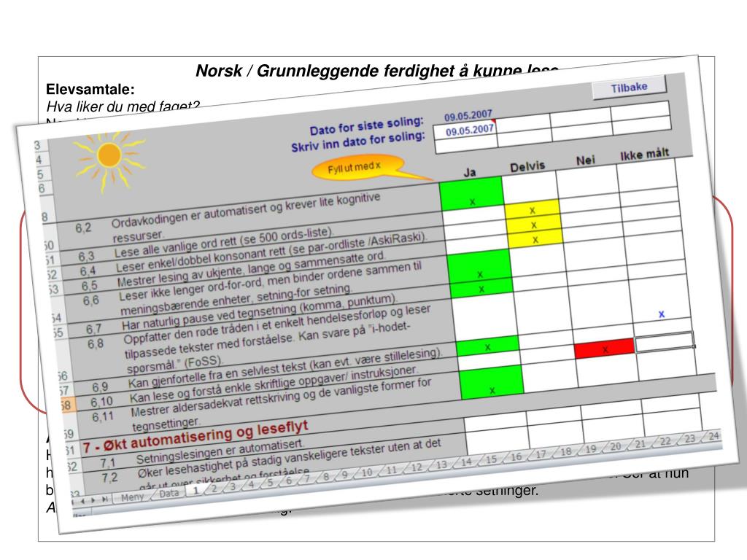Image resolution: width=747 pixels, height=560 pixels.
Task: Select green Ja cell for row 6,9
Action: click(x=487, y=346)
